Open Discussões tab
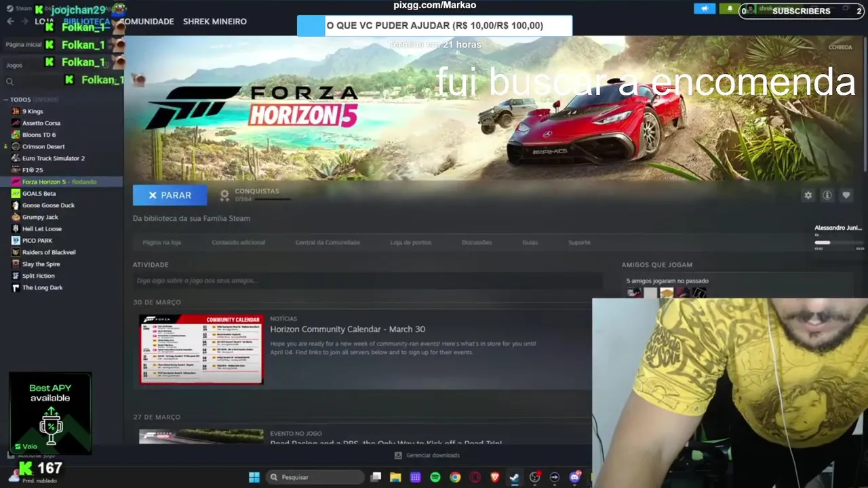This screenshot has width=868, height=488. (x=477, y=242)
